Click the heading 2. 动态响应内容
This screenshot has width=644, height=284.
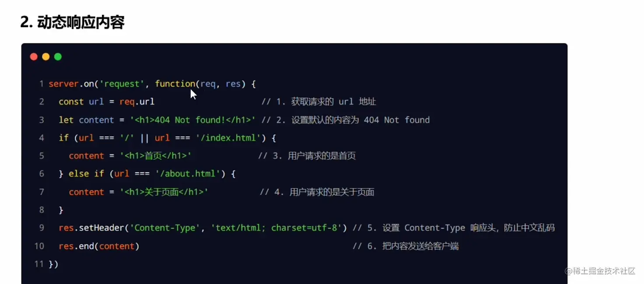pos(72,22)
